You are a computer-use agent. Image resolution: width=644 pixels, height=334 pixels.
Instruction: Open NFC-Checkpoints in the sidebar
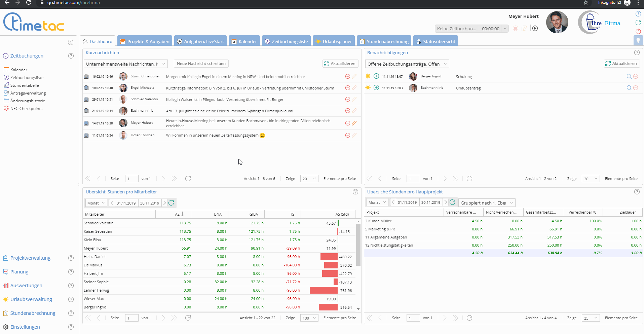pos(26,109)
